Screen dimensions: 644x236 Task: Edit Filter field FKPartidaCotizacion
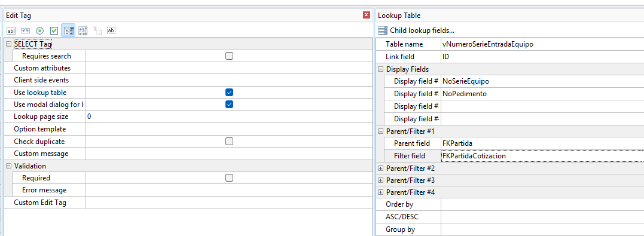[x=542, y=156]
